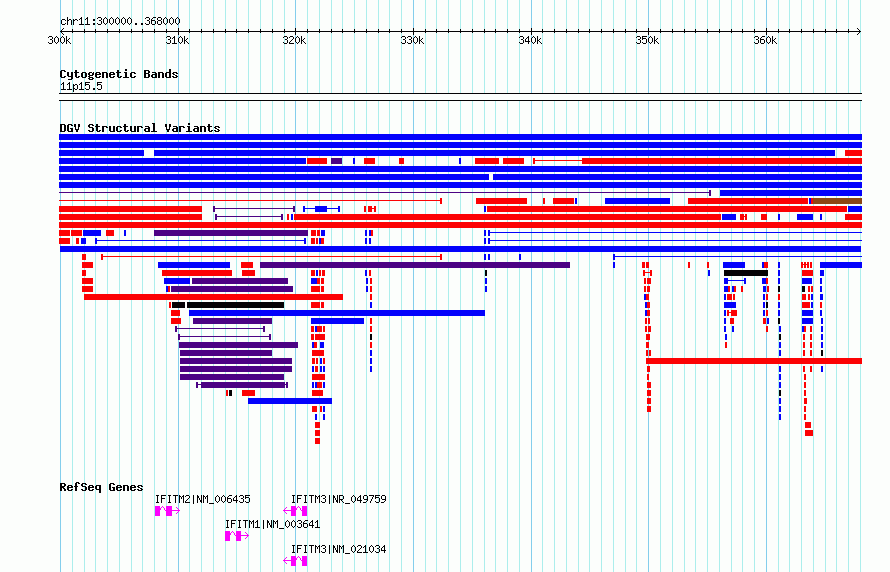Click the 340k ruler label
Image resolution: width=890 pixels, height=572 pixels.
(530, 41)
